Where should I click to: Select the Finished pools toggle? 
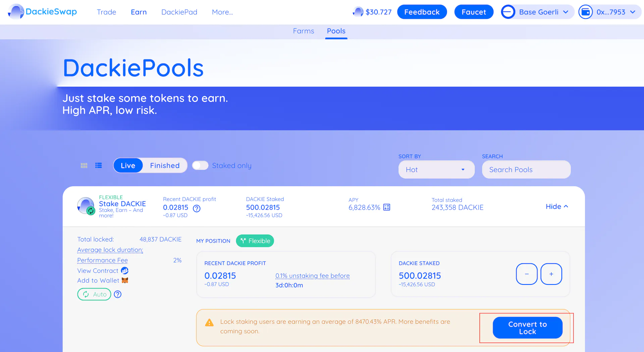[165, 166]
